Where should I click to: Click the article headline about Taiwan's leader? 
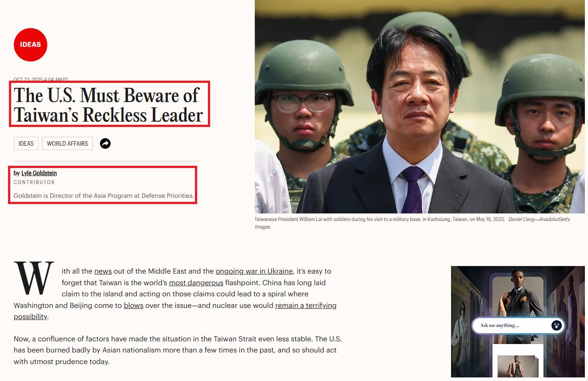click(x=108, y=105)
